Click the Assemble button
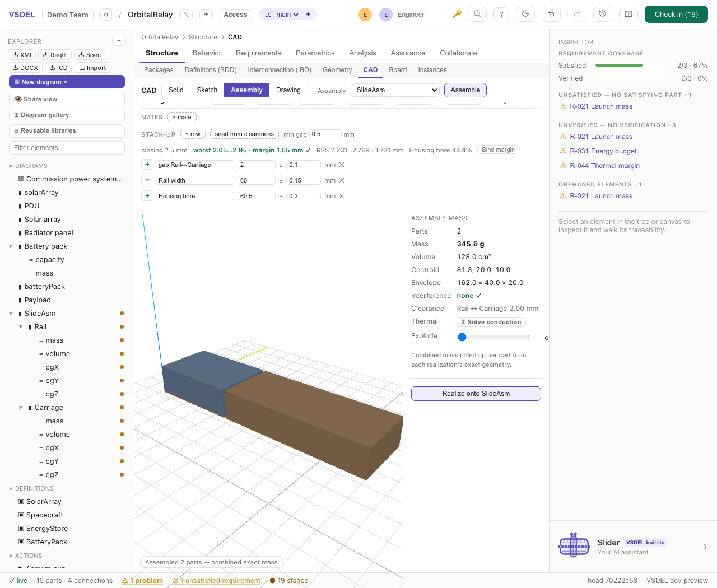Screen dimensions: 717x588 [x=465, y=90]
